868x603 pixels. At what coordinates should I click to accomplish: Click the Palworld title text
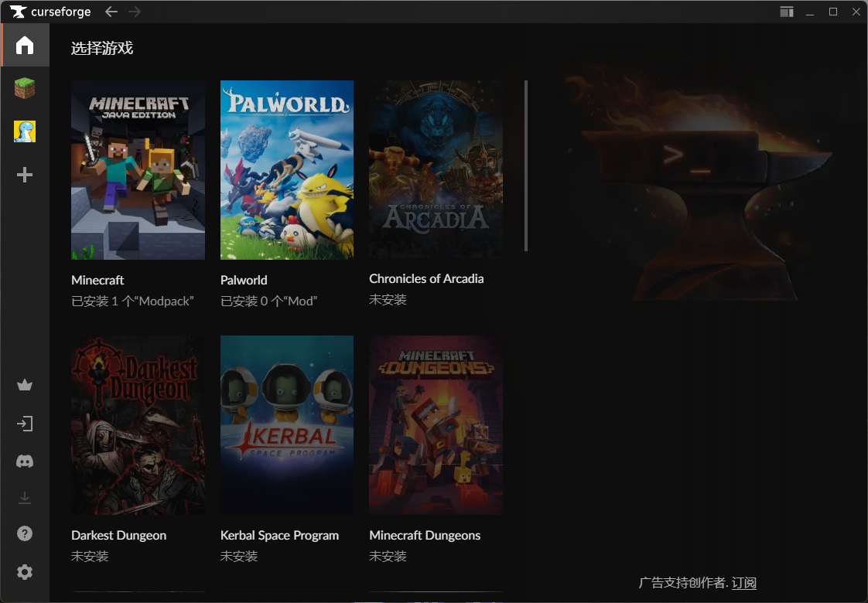244,280
